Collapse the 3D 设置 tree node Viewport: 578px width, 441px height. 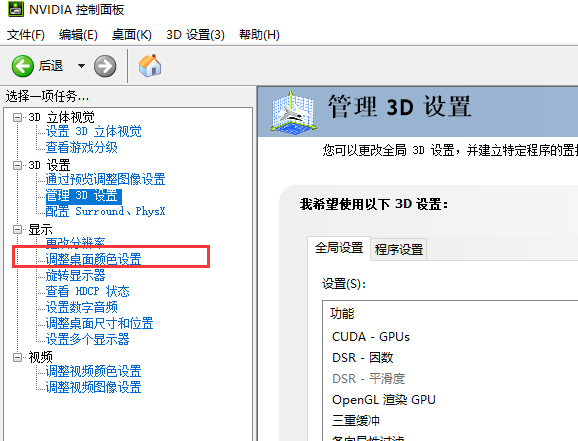pos(17,165)
